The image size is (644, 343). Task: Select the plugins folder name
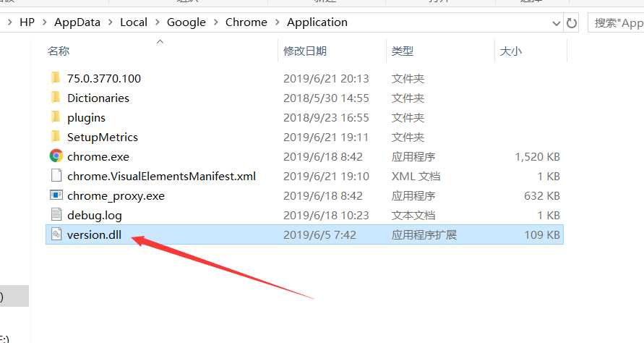86,118
